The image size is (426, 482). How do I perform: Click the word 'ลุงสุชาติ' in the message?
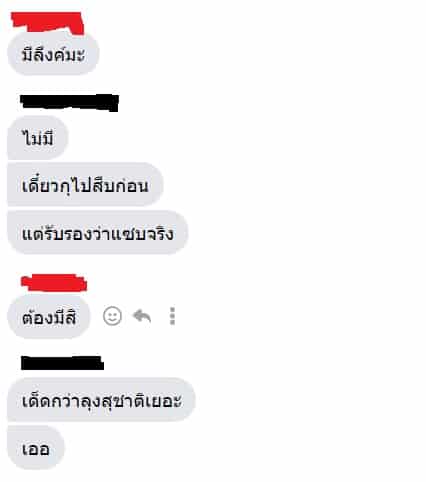point(111,401)
